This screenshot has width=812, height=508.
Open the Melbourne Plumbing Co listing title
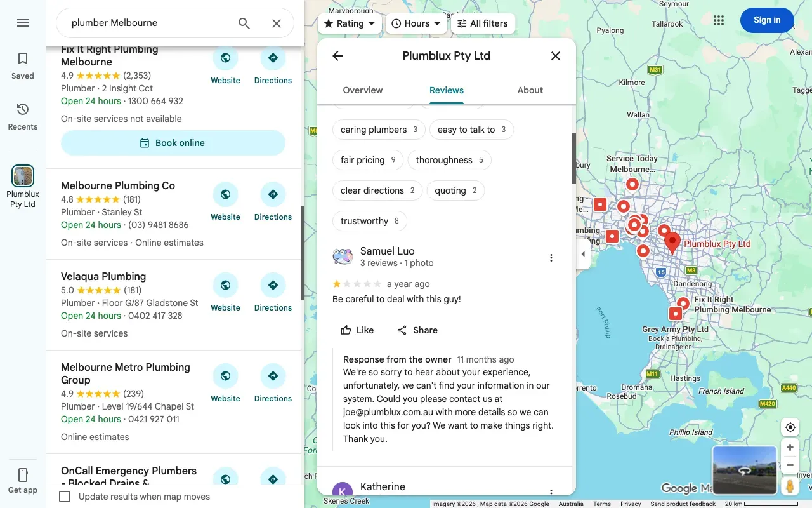point(118,185)
